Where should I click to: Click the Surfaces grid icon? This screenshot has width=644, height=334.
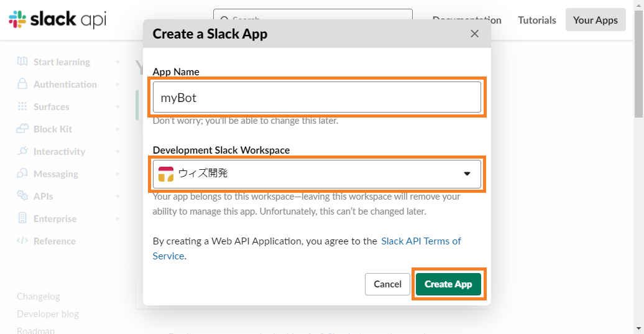[x=22, y=106]
